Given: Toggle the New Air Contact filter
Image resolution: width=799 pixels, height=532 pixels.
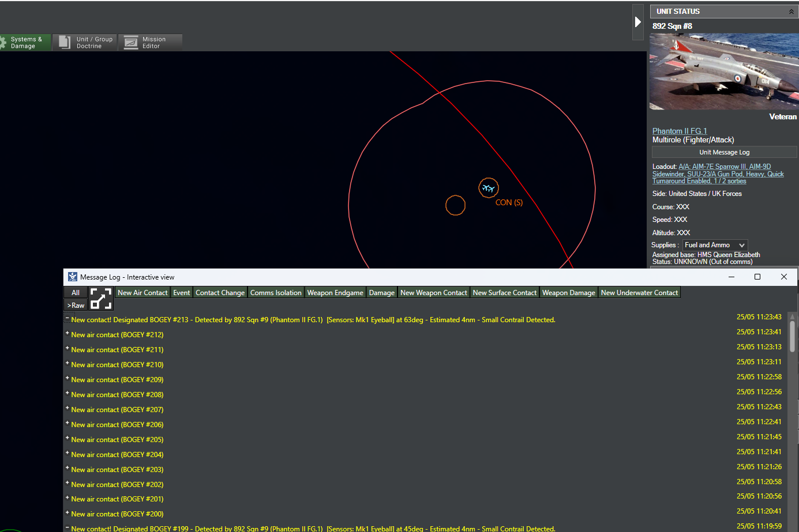Looking at the screenshot, I should tap(142, 293).
